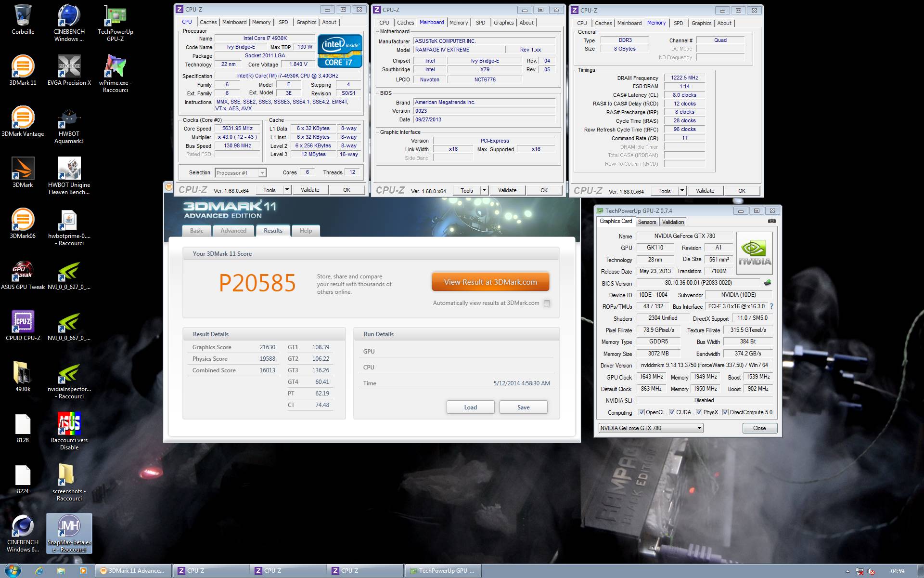This screenshot has width=924, height=578.
Task: Toggle PhysX checkbox in GPU-Z
Action: pyautogui.click(x=699, y=412)
